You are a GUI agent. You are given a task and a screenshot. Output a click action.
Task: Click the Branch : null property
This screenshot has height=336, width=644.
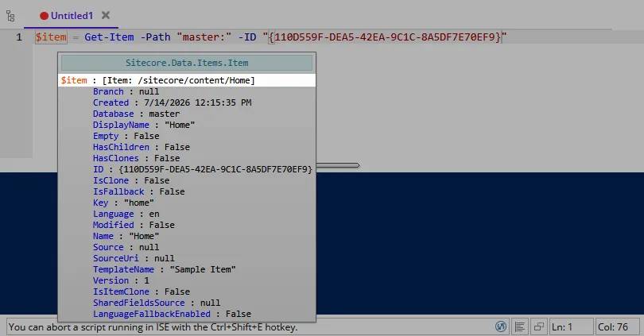coord(126,91)
